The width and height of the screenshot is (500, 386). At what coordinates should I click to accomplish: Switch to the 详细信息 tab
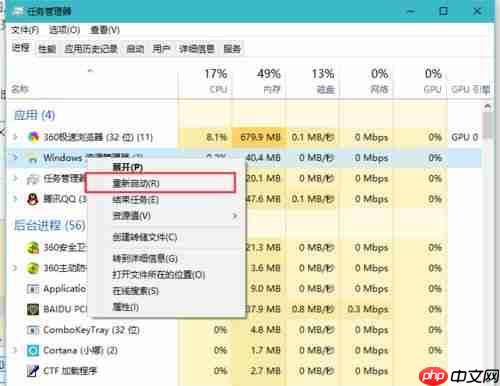pos(197,49)
